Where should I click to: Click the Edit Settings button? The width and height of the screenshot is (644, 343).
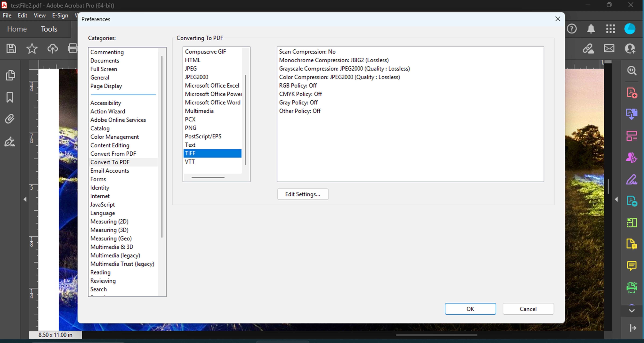point(302,194)
